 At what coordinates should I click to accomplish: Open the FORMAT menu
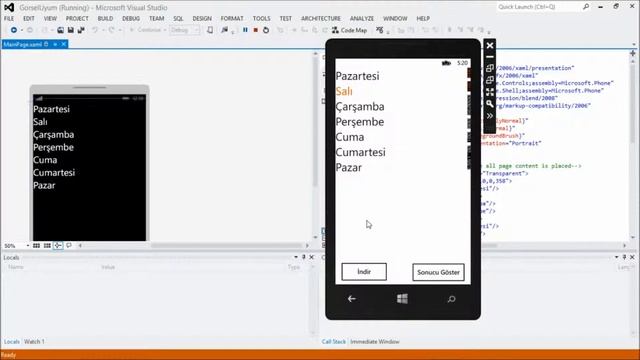pos(232,18)
